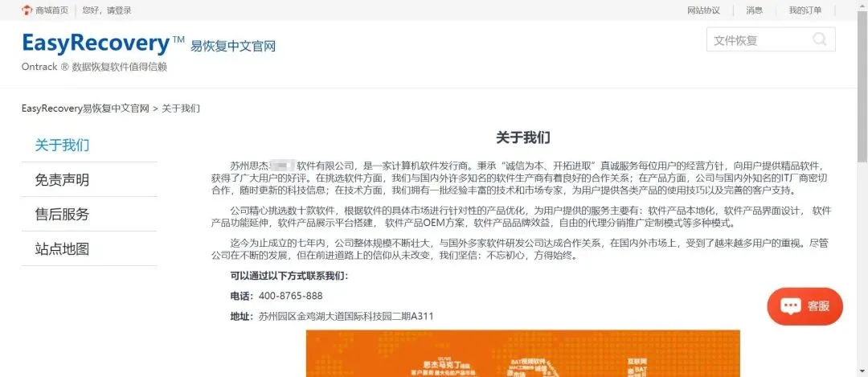Click 您好，请登录 login link
The width and height of the screenshot is (868, 377).
coord(107,10)
